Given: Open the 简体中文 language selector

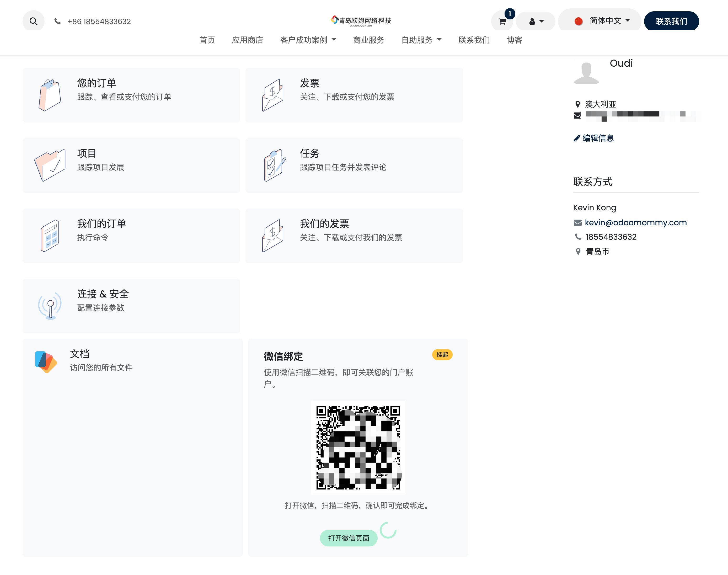Looking at the screenshot, I should (x=601, y=21).
